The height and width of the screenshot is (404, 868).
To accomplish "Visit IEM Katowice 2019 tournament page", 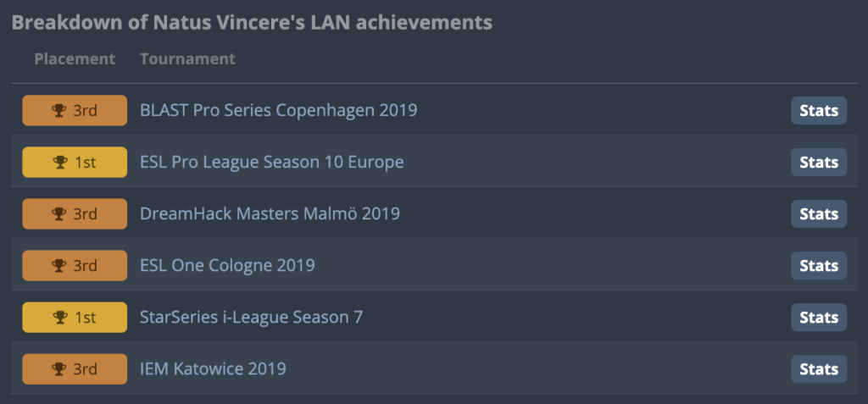I will (x=213, y=368).
